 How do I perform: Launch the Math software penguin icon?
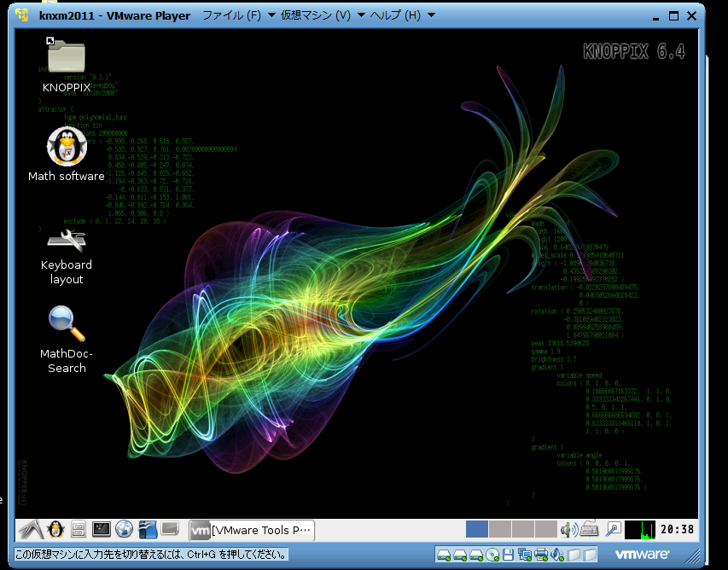pyautogui.click(x=67, y=147)
